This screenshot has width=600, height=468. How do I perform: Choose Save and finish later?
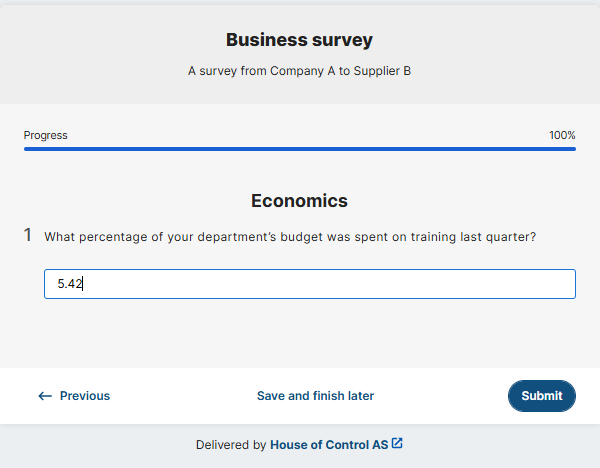[315, 396]
